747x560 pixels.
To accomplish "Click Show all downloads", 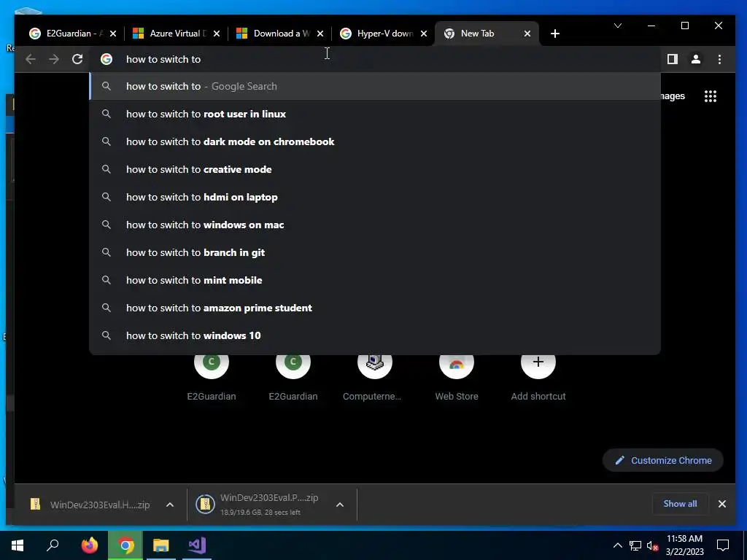I will tap(680, 504).
